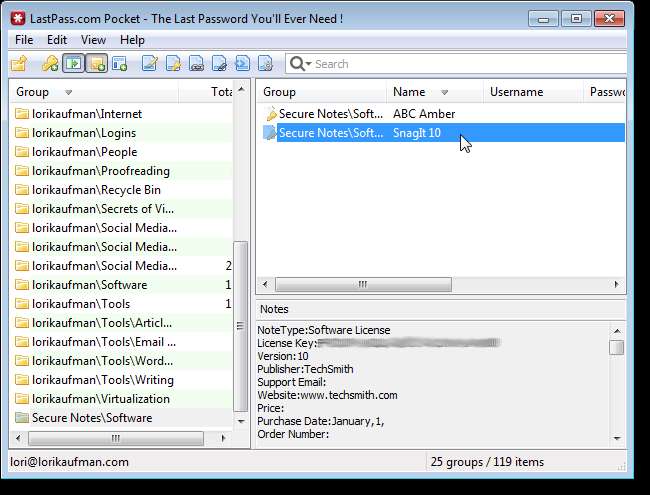Sort left pane by Group column header
Image resolution: width=650 pixels, height=495 pixels.
(95, 92)
